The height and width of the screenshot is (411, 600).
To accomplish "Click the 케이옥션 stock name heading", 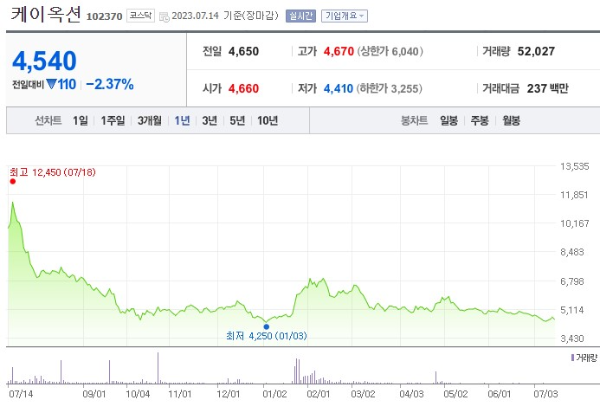I will (46, 14).
